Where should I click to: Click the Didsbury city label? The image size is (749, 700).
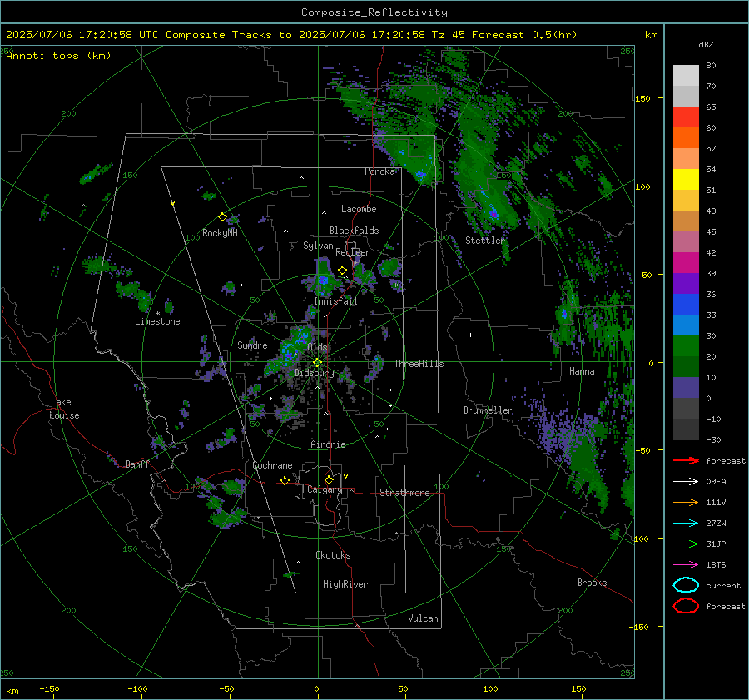314,373
